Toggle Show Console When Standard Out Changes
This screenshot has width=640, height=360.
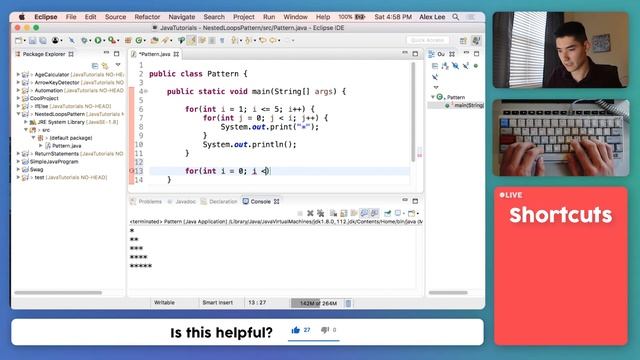click(x=364, y=213)
